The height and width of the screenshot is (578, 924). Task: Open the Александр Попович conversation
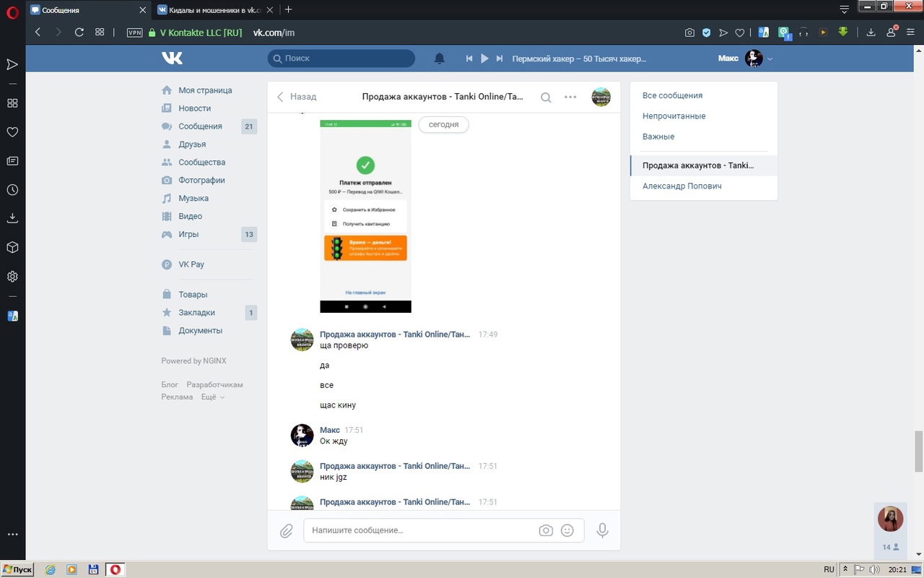[x=681, y=186]
